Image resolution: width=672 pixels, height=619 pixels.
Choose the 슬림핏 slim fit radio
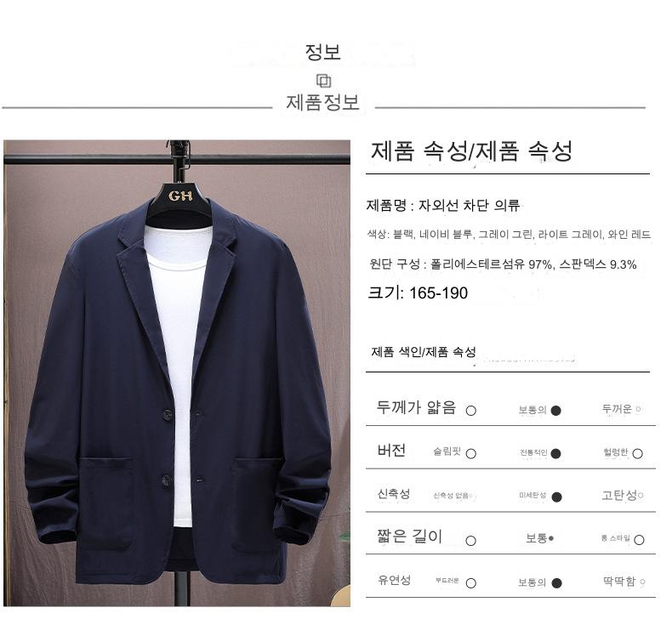[470, 454]
